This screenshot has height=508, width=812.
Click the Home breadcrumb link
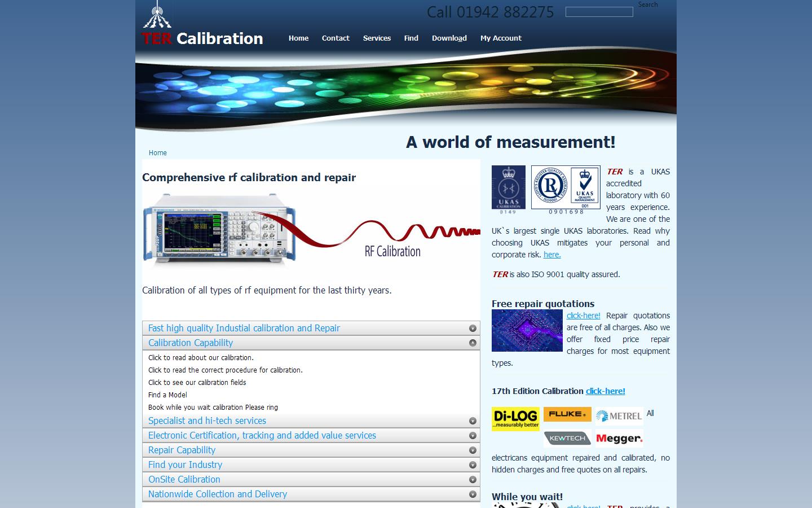point(158,153)
